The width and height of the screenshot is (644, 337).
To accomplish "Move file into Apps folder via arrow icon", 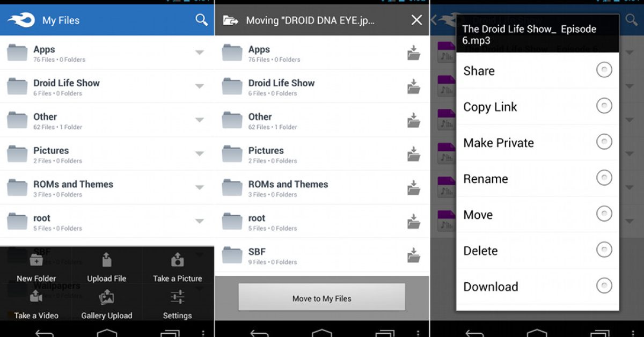I will [413, 53].
